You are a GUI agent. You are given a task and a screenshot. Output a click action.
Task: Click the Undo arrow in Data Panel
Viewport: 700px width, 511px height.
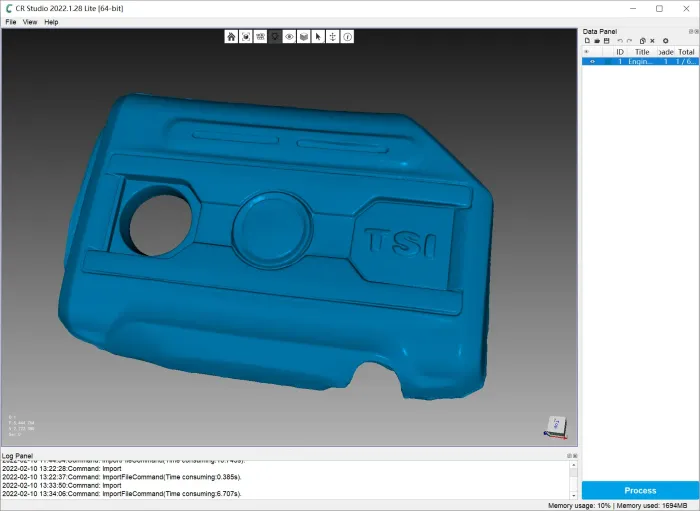pos(620,41)
